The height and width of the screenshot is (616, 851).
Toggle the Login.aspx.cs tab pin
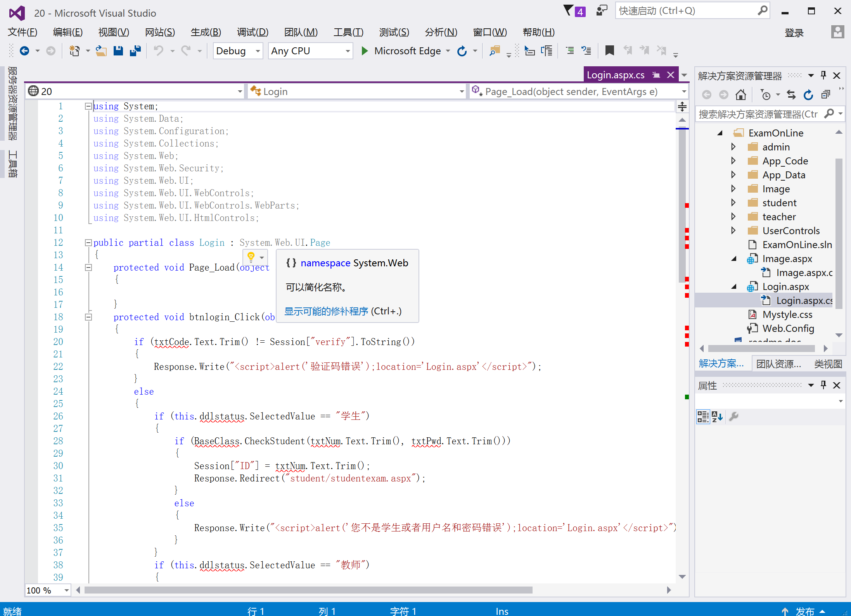pyautogui.click(x=656, y=75)
